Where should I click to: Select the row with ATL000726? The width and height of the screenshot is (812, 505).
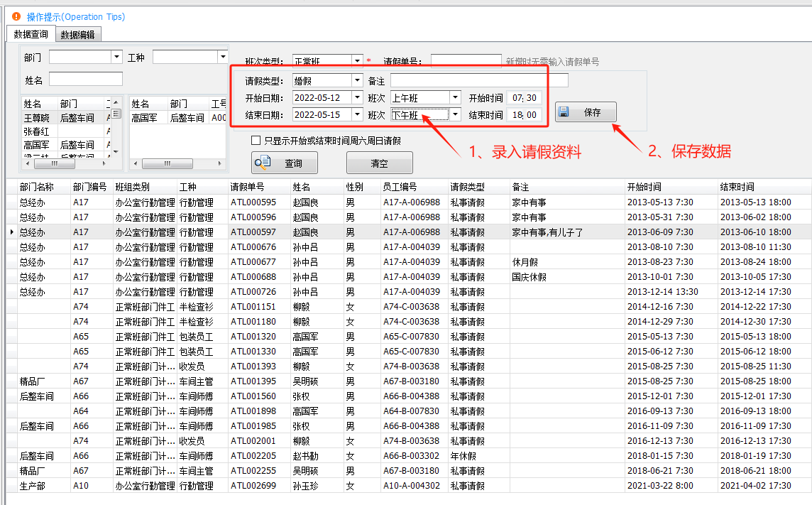pyautogui.click(x=409, y=292)
